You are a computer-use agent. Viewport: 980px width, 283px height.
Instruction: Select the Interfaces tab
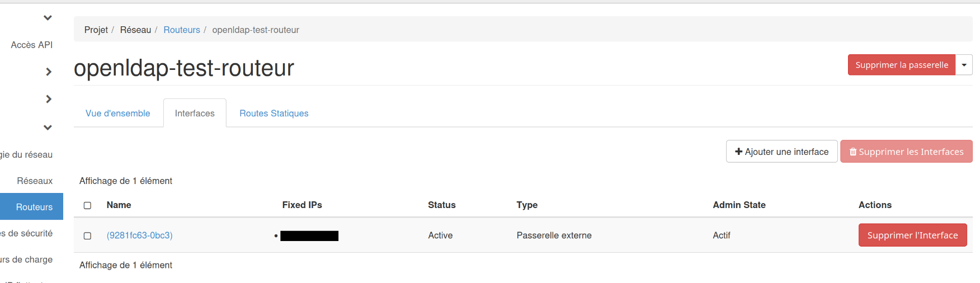[x=195, y=113]
